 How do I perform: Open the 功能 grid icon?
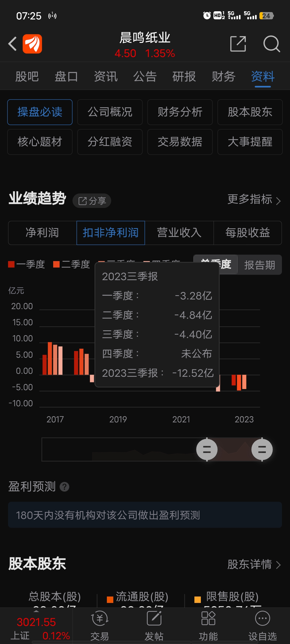(208, 618)
